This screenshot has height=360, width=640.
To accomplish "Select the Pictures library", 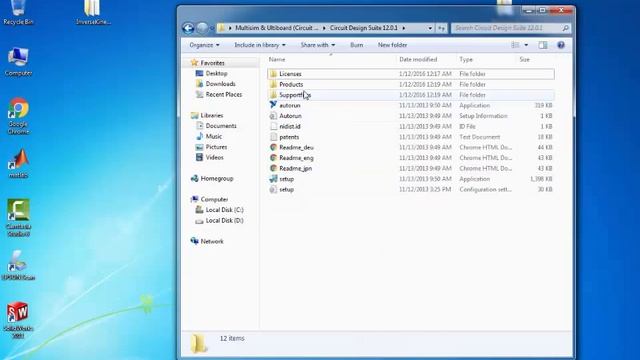I will coord(216,147).
